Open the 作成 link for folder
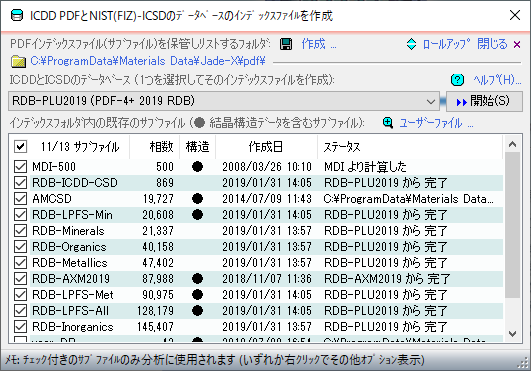 pyautogui.click(x=319, y=44)
